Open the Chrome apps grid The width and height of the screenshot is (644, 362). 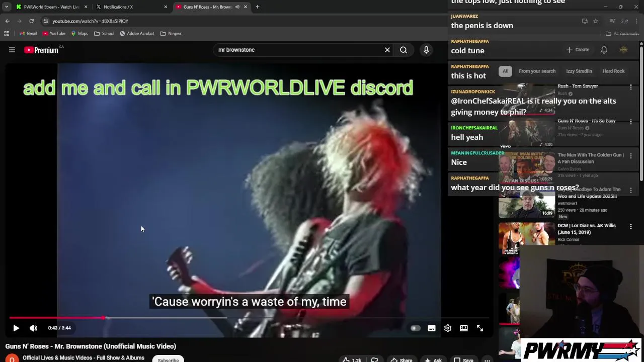(7, 34)
